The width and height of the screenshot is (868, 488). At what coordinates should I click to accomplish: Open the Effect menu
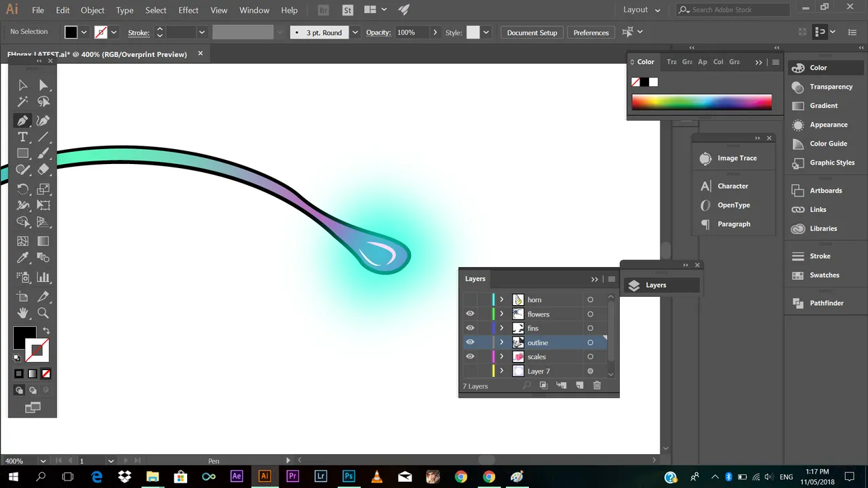tap(189, 10)
